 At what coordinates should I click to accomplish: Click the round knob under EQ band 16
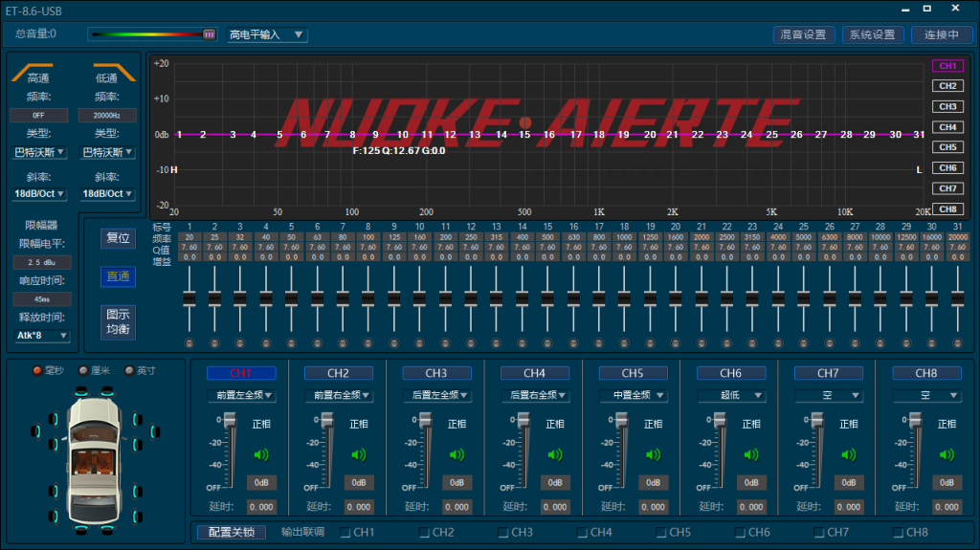click(x=573, y=343)
